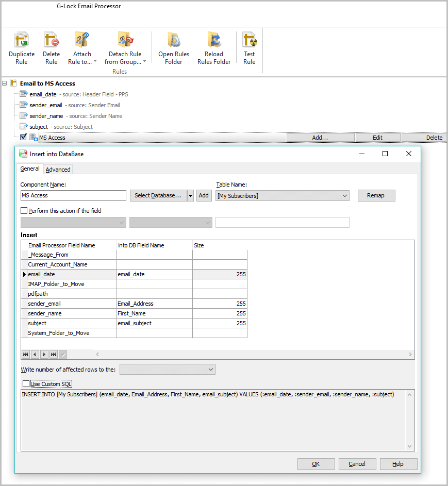The height and width of the screenshot is (486, 448).
Task: Go to next record in Insert grid
Action: [44, 354]
